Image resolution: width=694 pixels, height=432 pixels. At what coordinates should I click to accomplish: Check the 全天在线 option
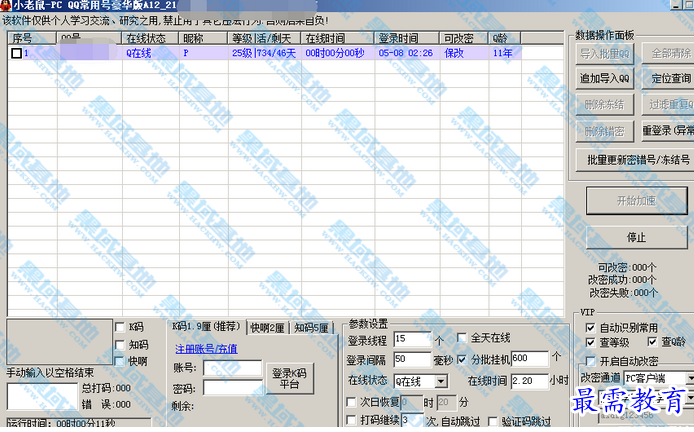tap(462, 338)
